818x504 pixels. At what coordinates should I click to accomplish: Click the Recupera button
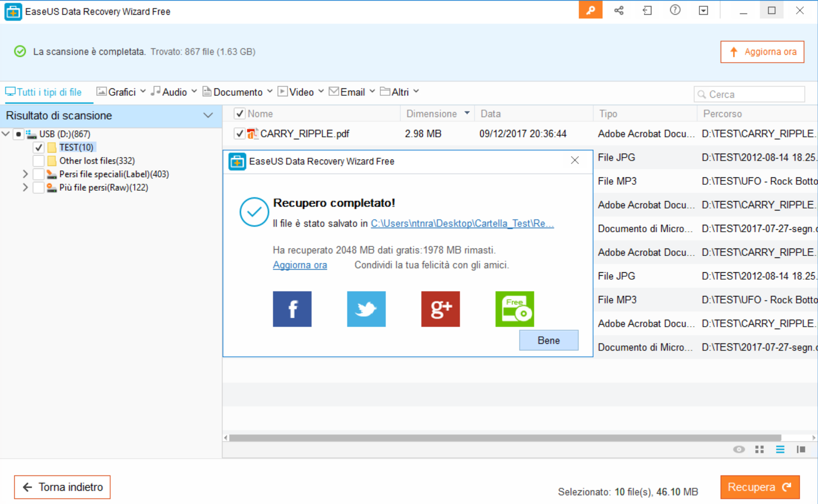pyautogui.click(x=760, y=487)
